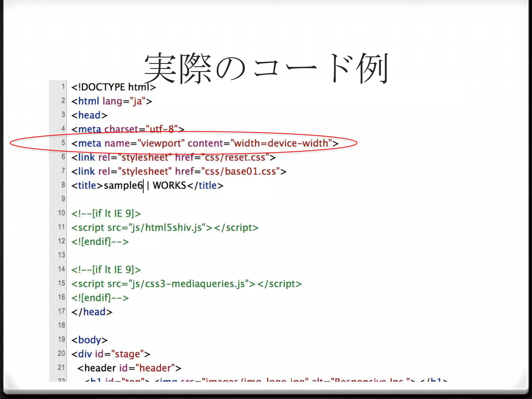
Task: Click the html5shiv.js script line
Action: [x=165, y=228]
